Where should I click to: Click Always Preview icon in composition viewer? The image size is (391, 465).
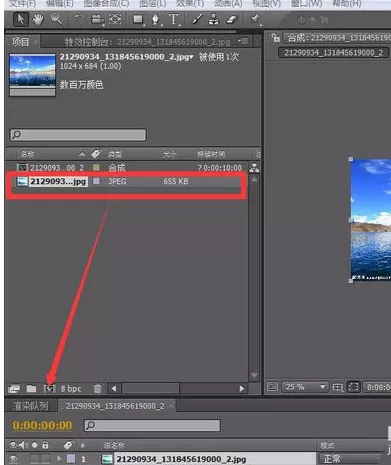pos(272,387)
